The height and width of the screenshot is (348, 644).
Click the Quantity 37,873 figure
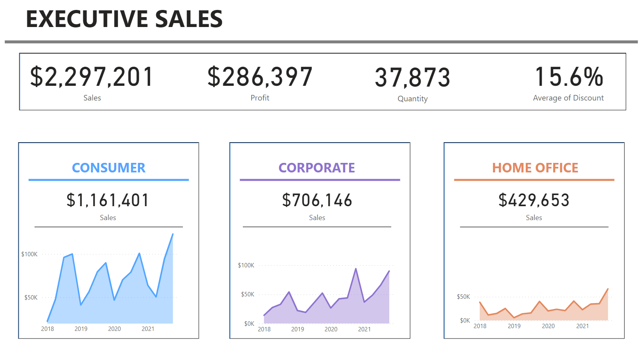[413, 78]
